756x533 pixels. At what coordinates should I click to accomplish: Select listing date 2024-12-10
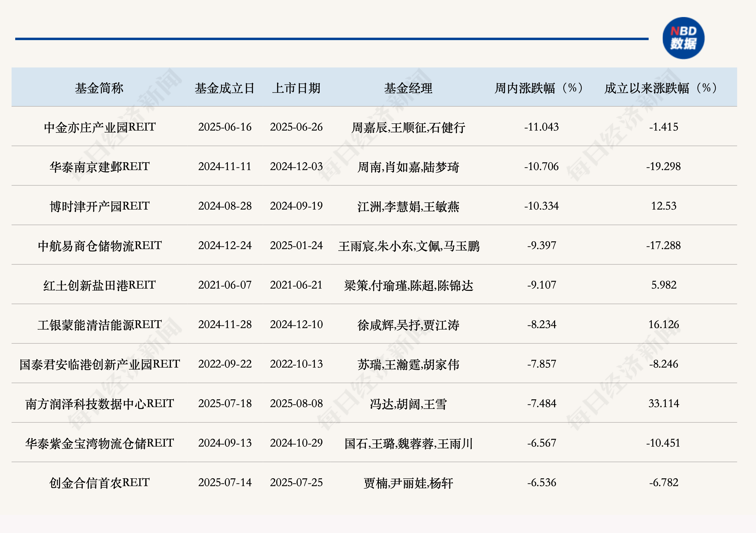click(x=296, y=325)
